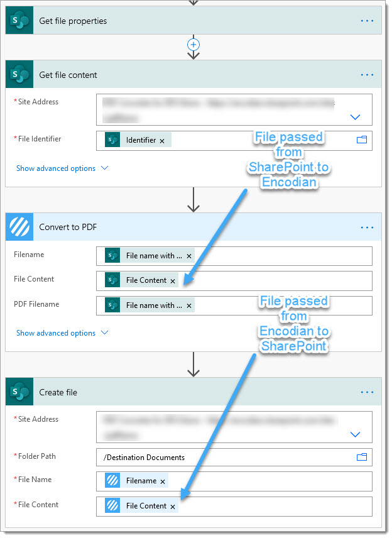The height and width of the screenshot is (538, 392).
Task: Click the PDF Filename input field
Action: coord(283,305)
